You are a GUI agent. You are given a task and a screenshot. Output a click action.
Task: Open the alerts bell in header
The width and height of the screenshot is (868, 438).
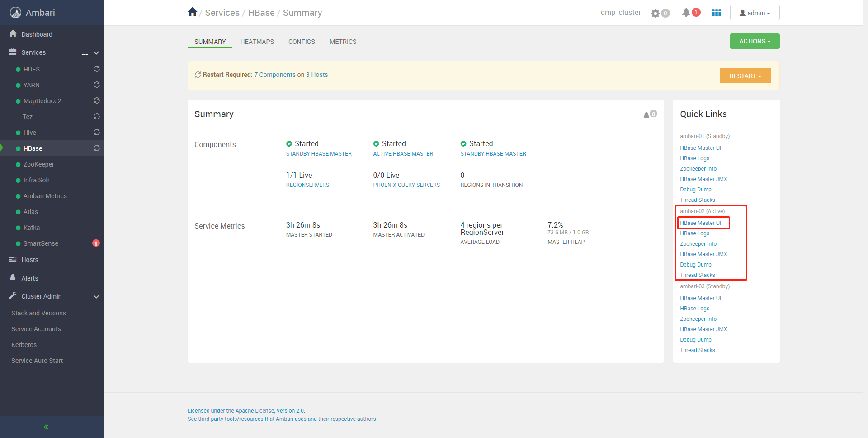point(686,13)
